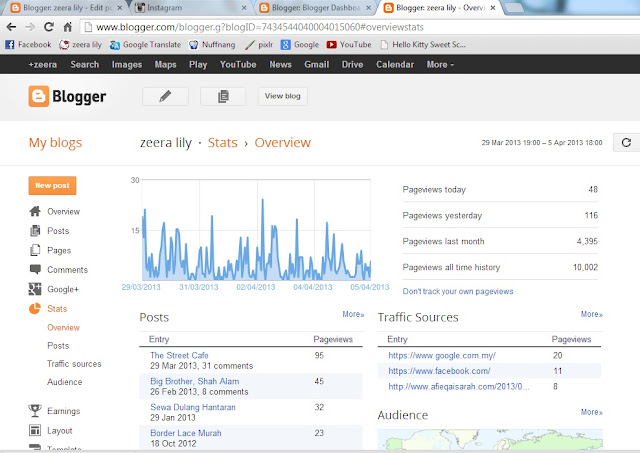This screenshot has height=453, width=640.
Task: Click the orange New post button
Action: click(x=52, y=186)
